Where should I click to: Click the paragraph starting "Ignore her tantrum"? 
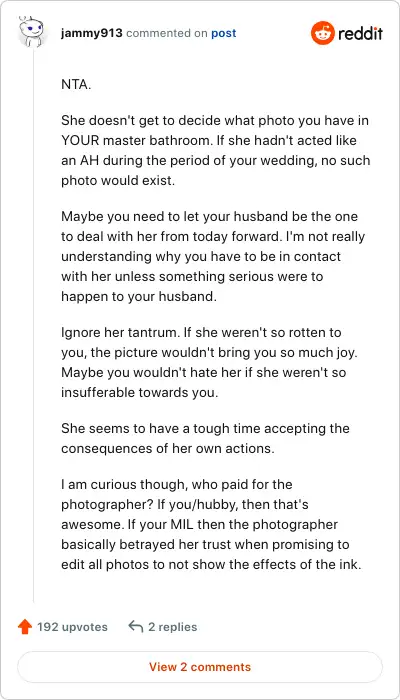tap(209, 362)
